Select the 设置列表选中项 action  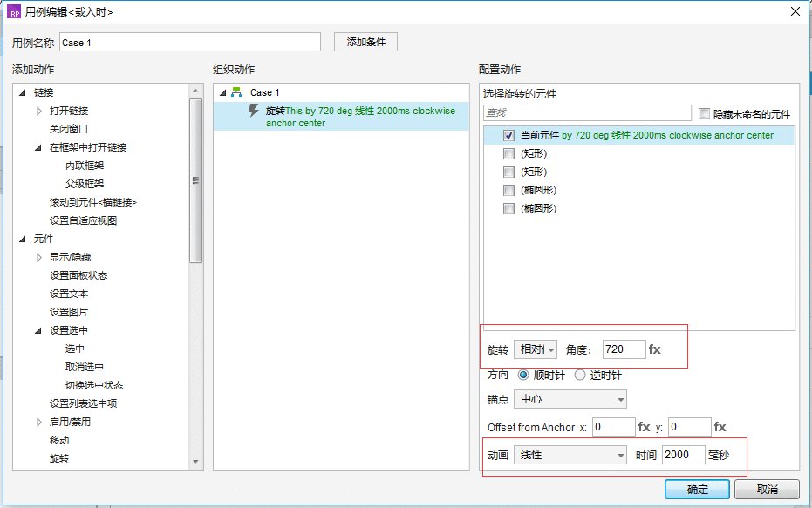[83, 403]
